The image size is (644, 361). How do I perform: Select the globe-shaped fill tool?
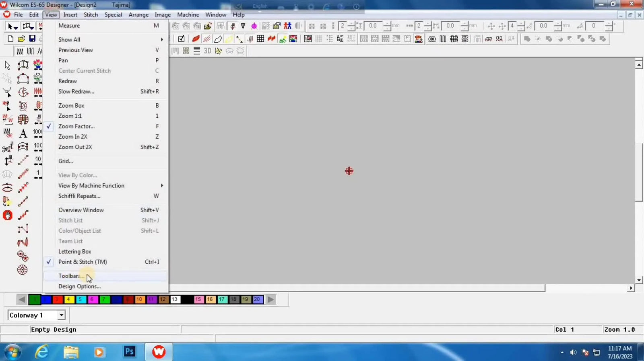coord(23,119)
